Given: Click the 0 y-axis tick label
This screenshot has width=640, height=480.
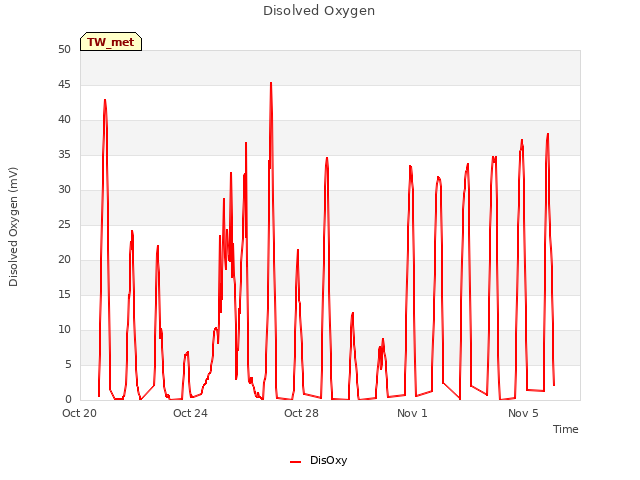Looking at the screenshot, I should [68, 400].
